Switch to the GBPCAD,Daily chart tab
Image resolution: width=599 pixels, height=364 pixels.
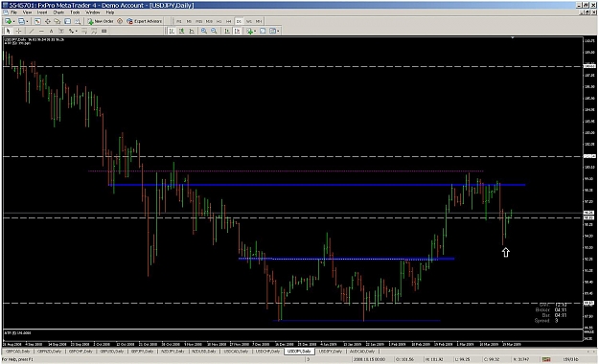pos(18,351)
